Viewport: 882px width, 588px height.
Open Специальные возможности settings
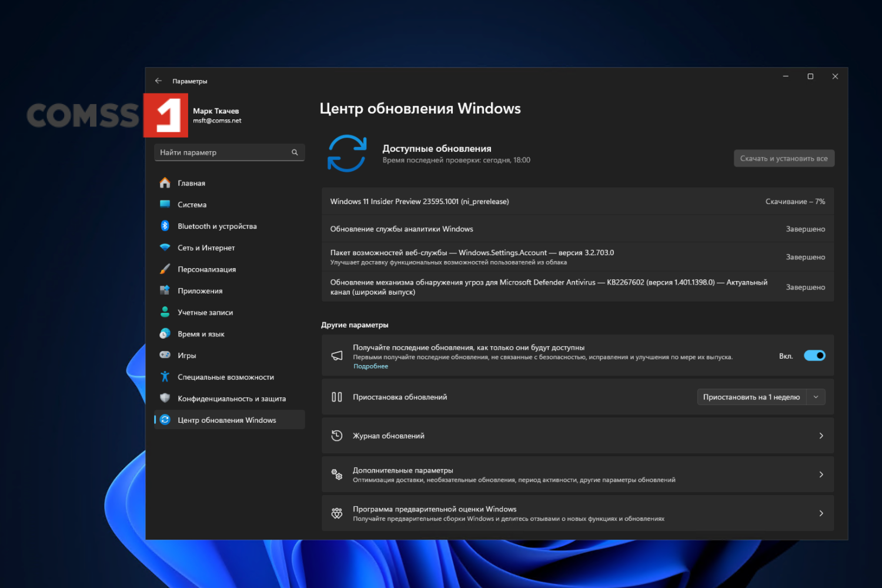click(226, 377)
